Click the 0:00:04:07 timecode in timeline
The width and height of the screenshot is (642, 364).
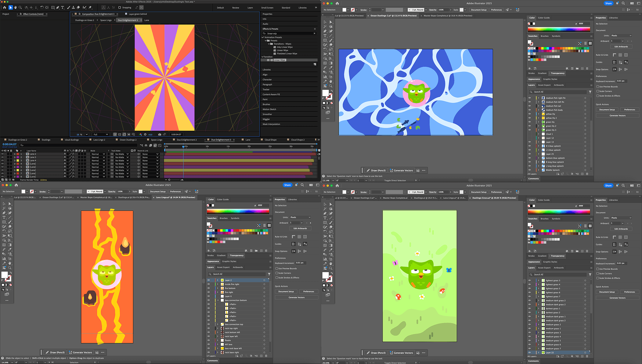point(9,144)
